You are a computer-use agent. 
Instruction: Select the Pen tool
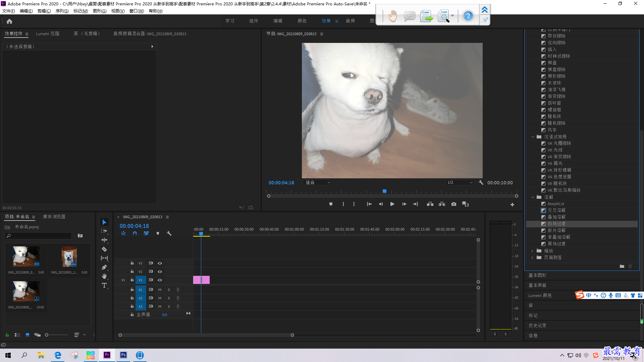click(x=104, y=267)
